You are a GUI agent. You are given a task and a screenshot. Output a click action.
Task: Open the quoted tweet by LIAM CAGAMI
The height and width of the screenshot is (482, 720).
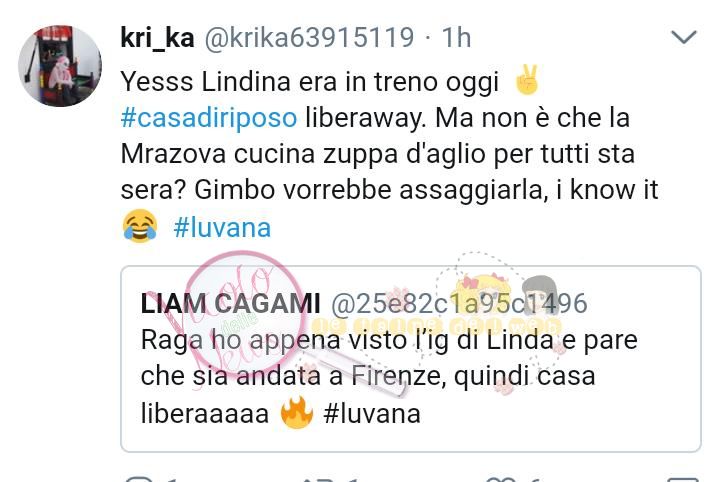[x=411, y=359]
